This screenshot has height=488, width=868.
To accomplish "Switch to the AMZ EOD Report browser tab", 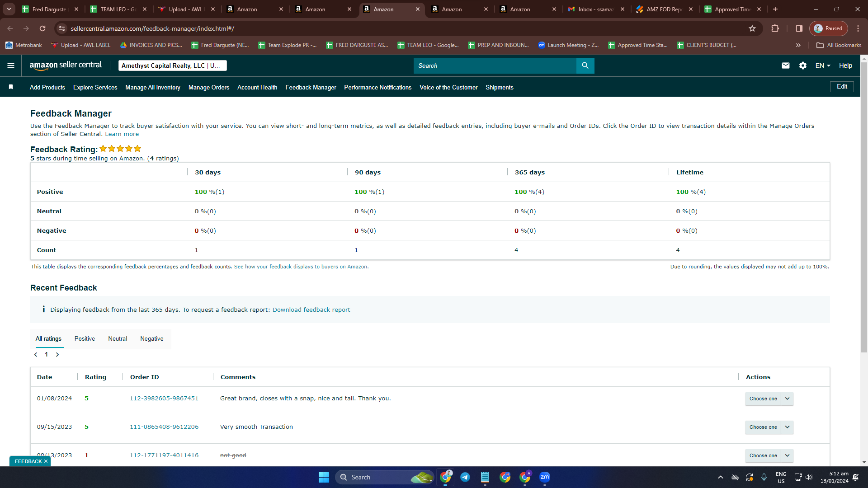I will pos(664,9).
